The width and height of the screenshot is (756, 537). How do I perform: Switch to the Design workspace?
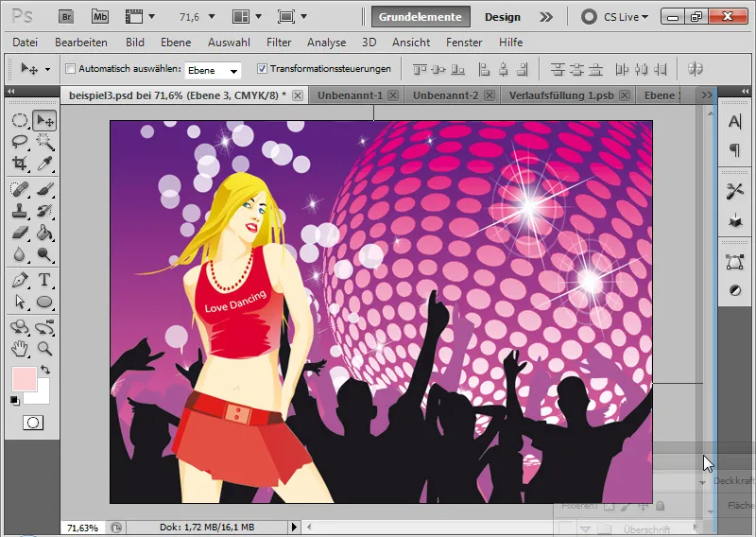503,17
